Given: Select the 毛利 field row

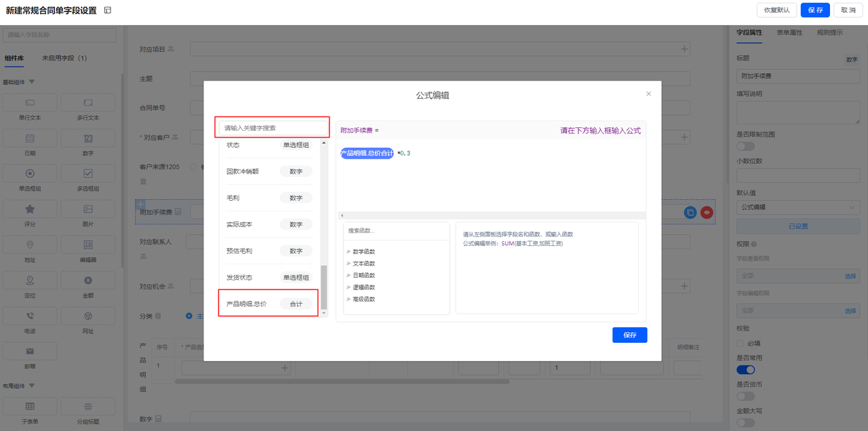Looking at the screenshot, I should click(x=269, y=198).
